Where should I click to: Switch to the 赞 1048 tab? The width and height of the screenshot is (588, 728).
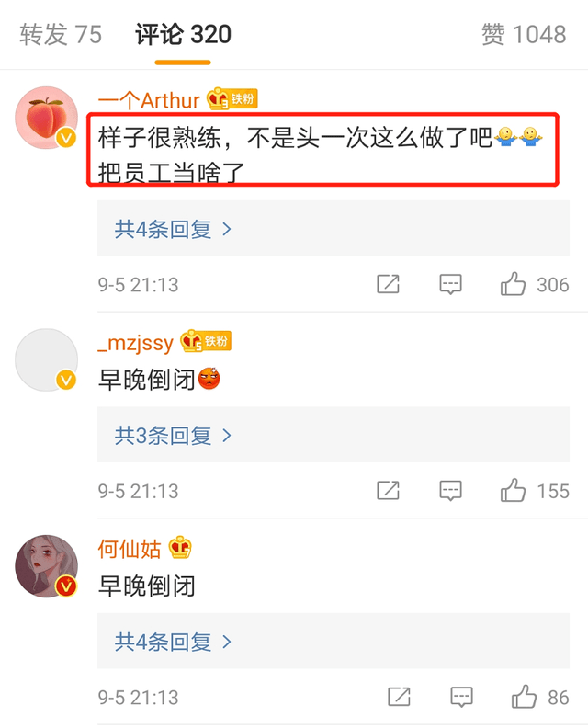point(524,34)
